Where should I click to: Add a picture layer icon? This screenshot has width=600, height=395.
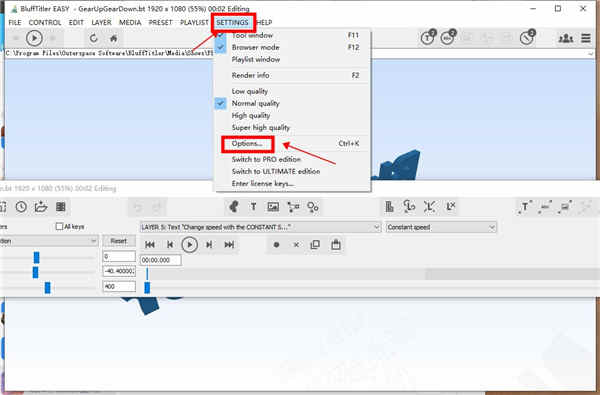pos(273,207)
